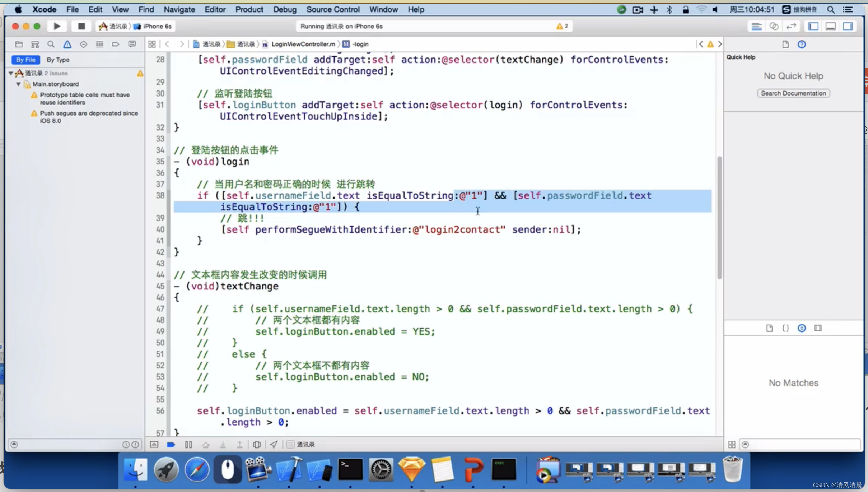Image resolution: width=868 pixels, height=492 pixels.
Task: Open Code Snippet library braces icon
Action: tap(785, 328)
